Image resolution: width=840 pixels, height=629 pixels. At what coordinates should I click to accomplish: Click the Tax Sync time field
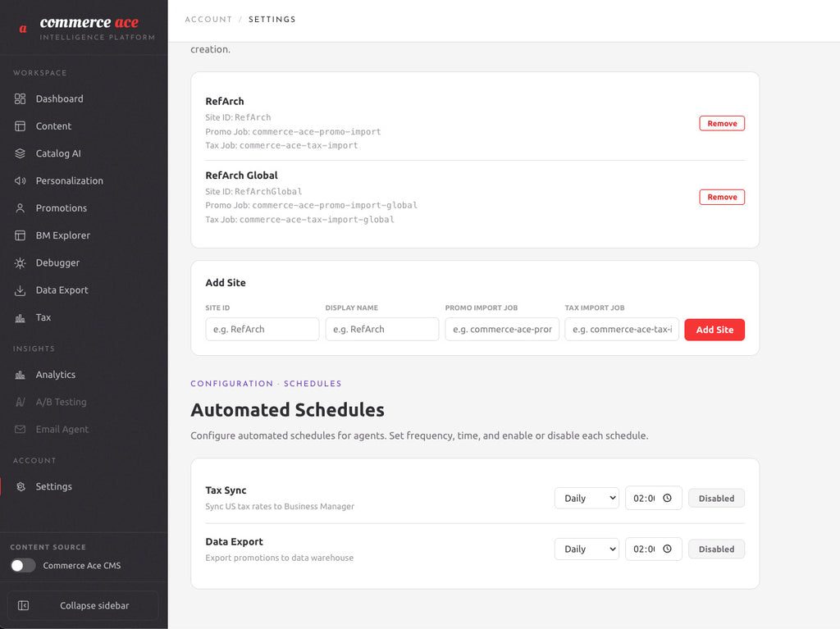(654, 498)
